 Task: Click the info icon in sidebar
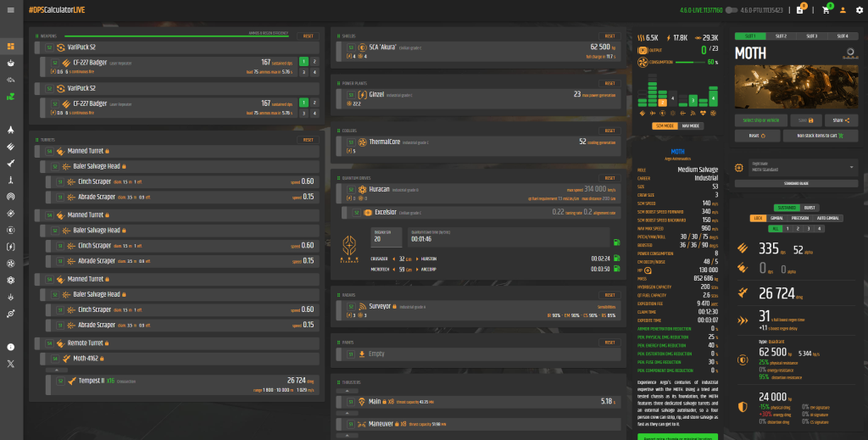tap(10, 347)
